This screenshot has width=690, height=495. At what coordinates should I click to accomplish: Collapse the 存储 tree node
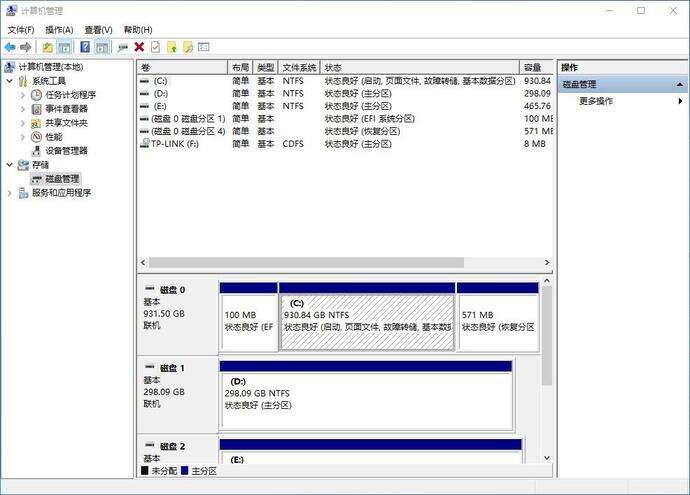click(10, 165)
